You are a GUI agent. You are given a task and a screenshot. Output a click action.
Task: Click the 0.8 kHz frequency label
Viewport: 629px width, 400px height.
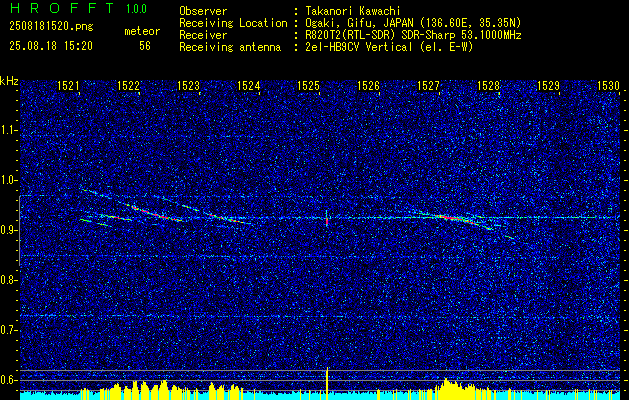pyautogui.click(x=9, y=280)
